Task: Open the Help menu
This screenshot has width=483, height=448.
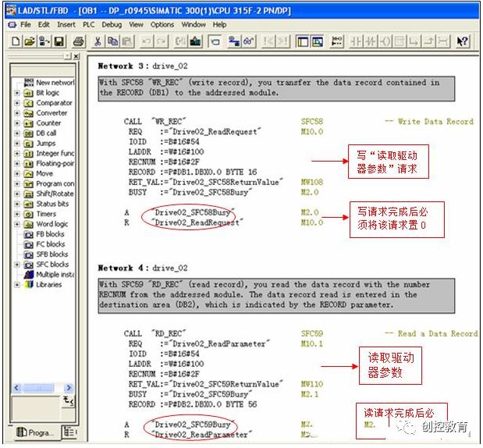Action: point(219,25)
